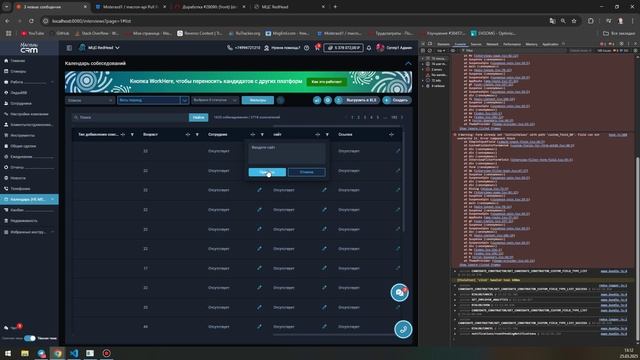Switch to DevTools Application tab

[550, 44]
